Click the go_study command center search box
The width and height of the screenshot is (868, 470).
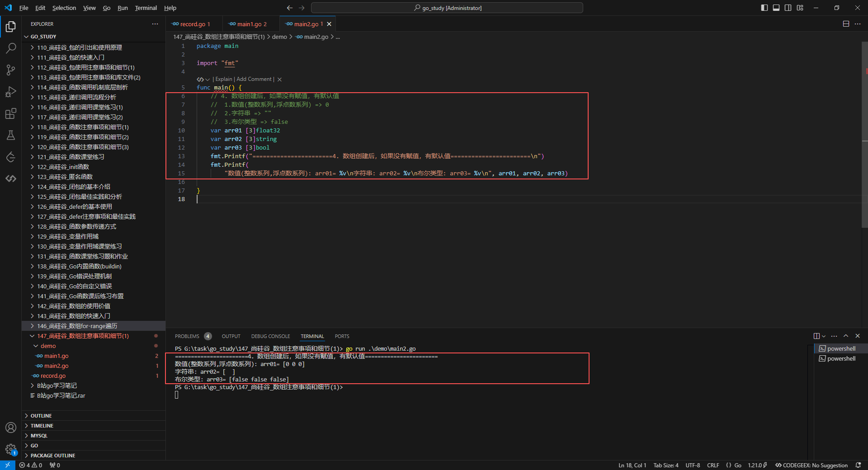point(447,8)
